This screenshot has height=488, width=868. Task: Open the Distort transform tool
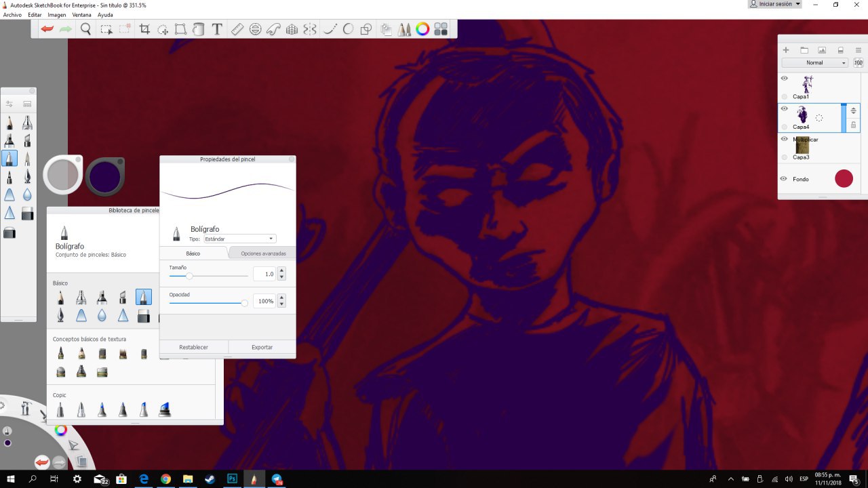click(x=180, y=29)
